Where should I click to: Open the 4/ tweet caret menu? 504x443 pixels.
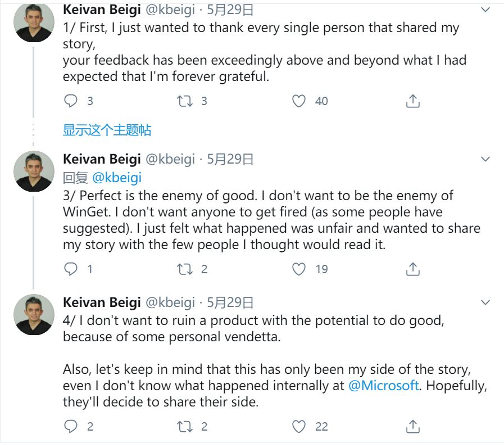coord(486,303)
